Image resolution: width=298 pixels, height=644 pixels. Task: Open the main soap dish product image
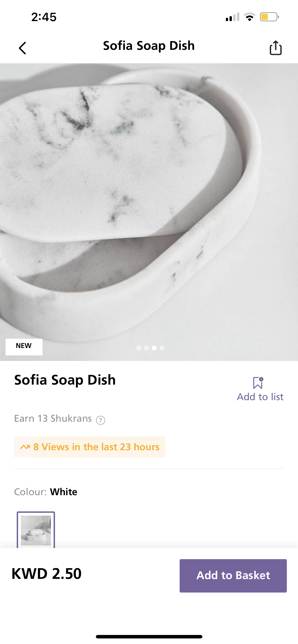[x=149, y=200]
